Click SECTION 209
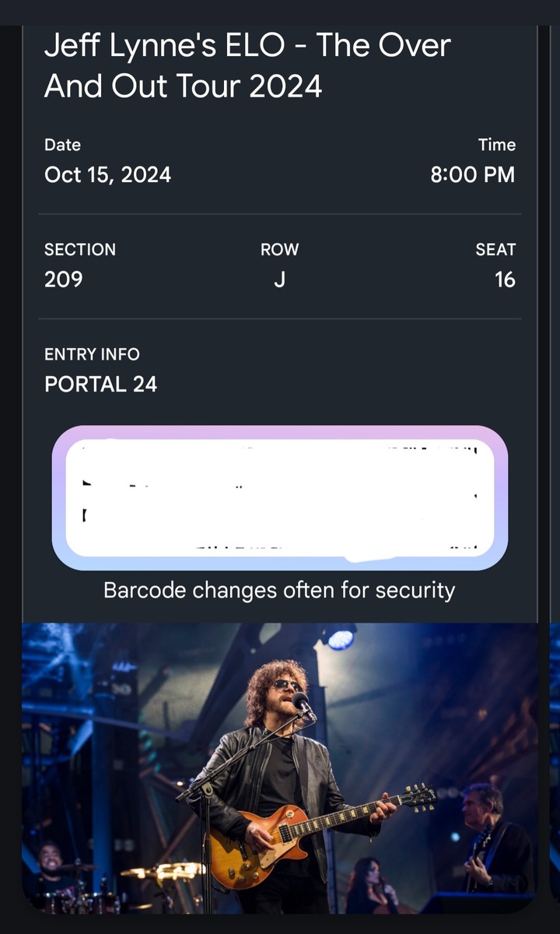This screenshot has width=560, height=934. coord(62,279)
